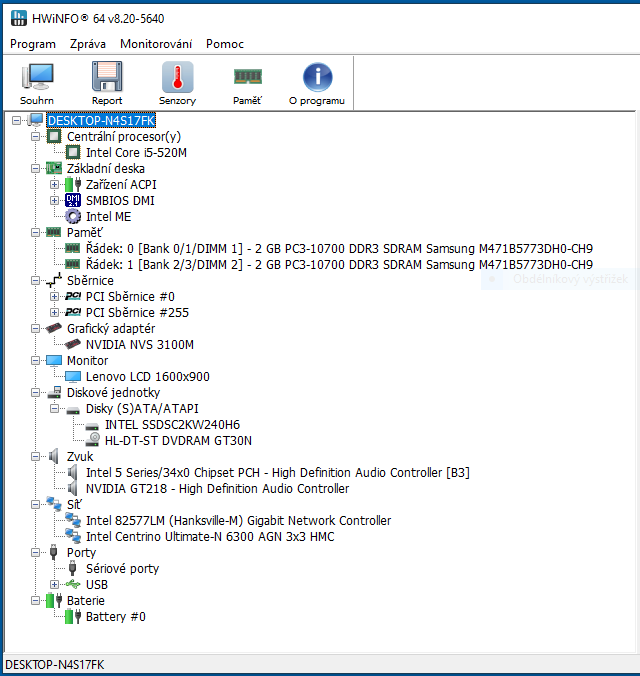Select the Monitor category node
Viewport: 640px width, 676px height.
[88, 360]
